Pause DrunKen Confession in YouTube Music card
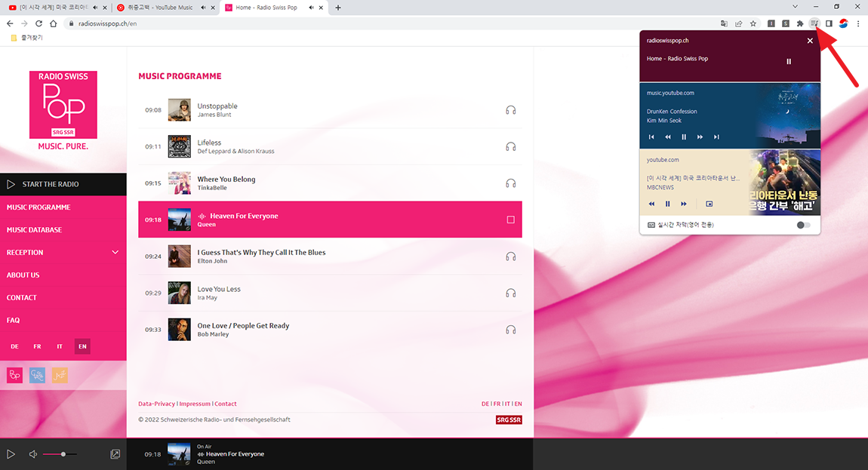The width and height of the screenshot is (868, 470). [684, 137]
